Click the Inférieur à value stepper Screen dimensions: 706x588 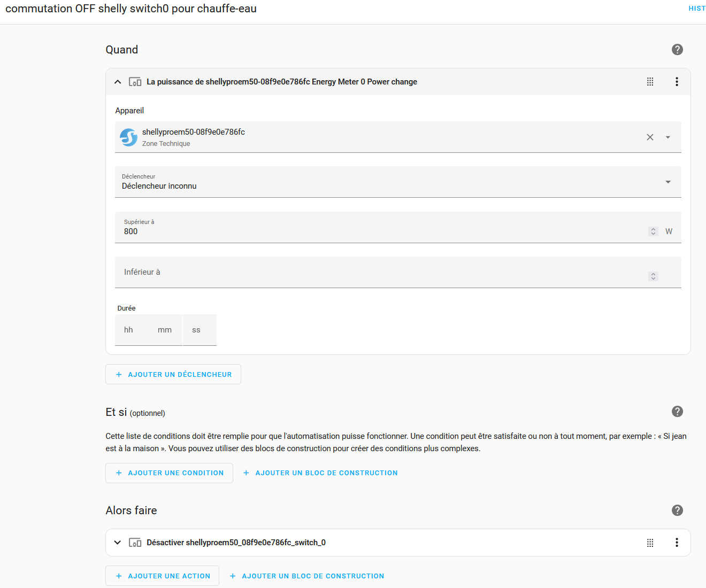(653, 276)
